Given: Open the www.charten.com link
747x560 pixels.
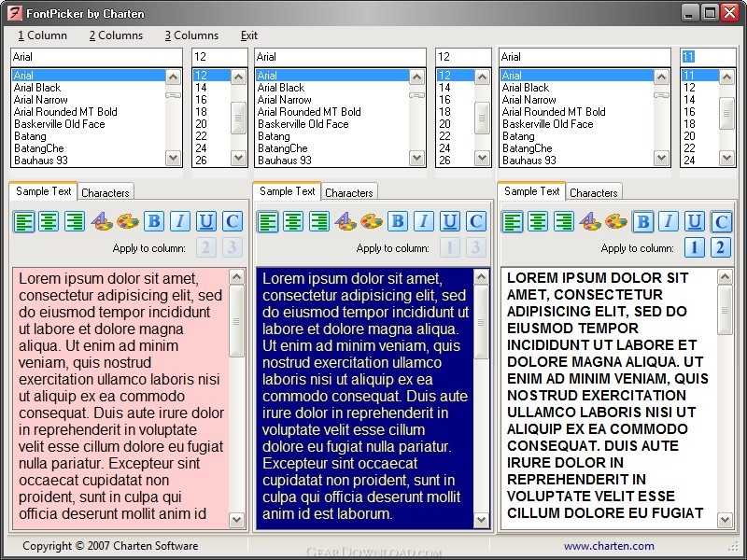Looking at the screenshot, I should tap(609, 546).
